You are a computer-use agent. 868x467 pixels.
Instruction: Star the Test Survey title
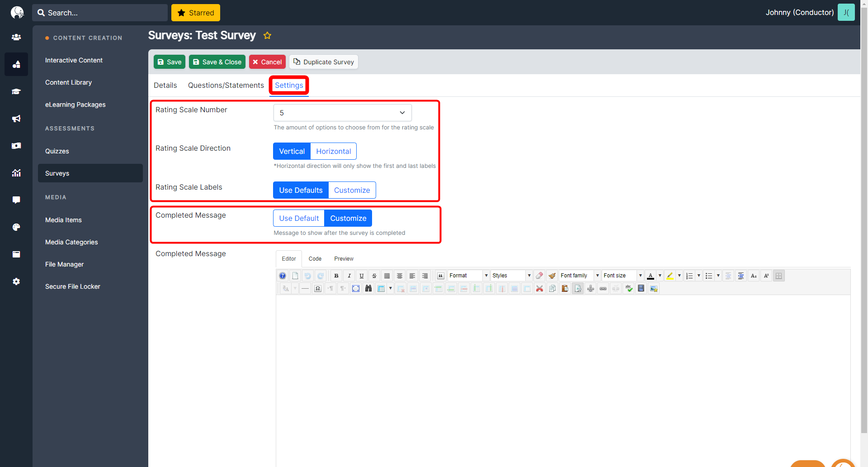click(x=267, y=35)
